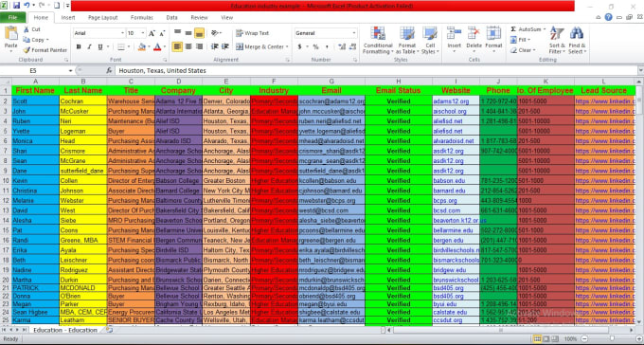Switch to the Page Layout tab
644x345 pixels.
[102, 18]
